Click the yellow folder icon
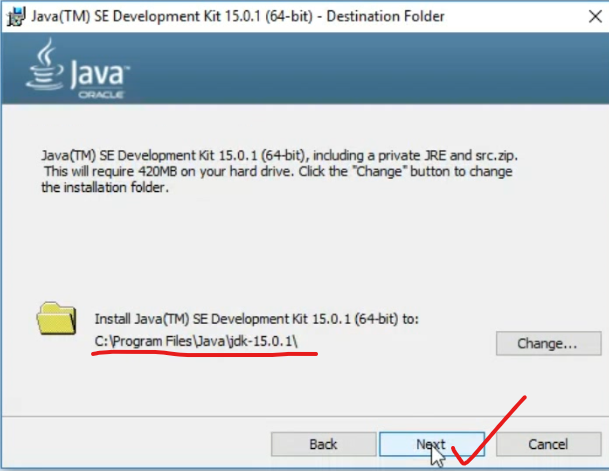Image resolution: width=609 pixels, height=471 pixels. [x=57, y=318]
